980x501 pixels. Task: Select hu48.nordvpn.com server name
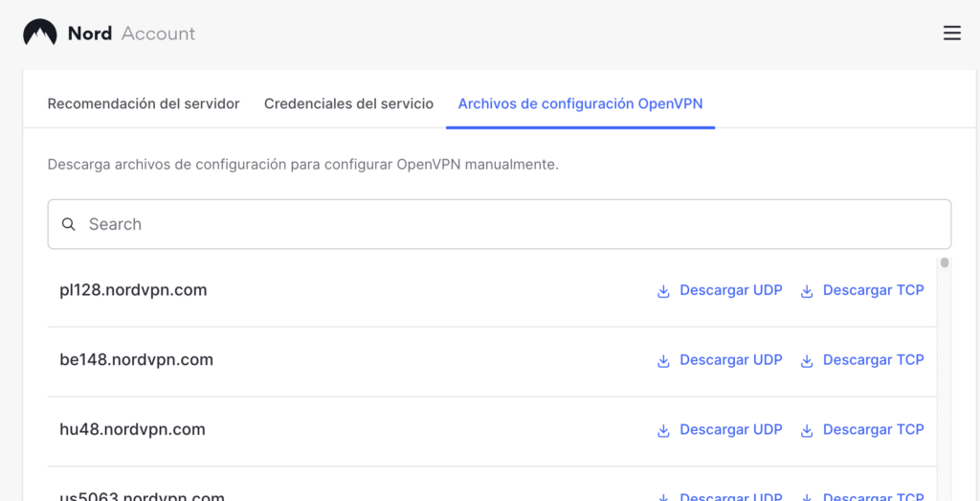[x=132, y=430]
